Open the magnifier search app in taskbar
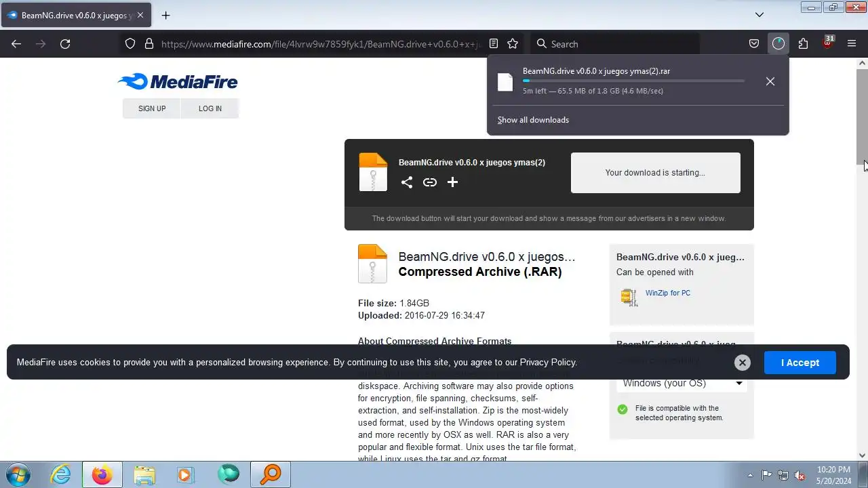Image resolution: width=868 pixels, height=488 pixels. click(x=271, y=474)
